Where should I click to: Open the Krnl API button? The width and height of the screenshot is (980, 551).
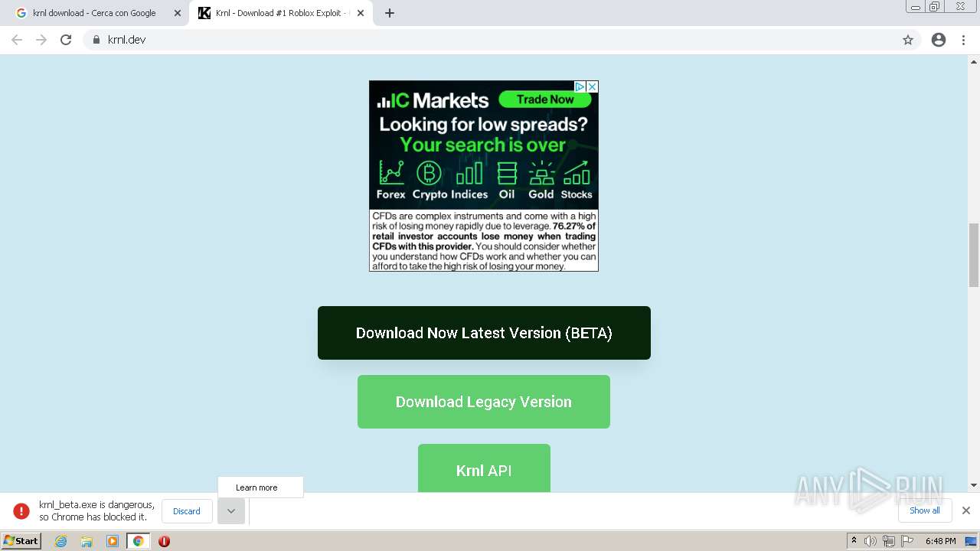point(484,468)
